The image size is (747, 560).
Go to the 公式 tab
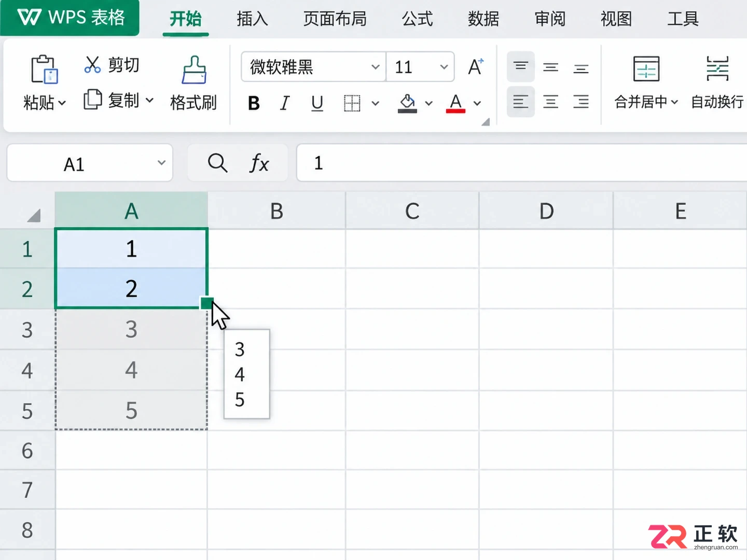pos(418,19)
